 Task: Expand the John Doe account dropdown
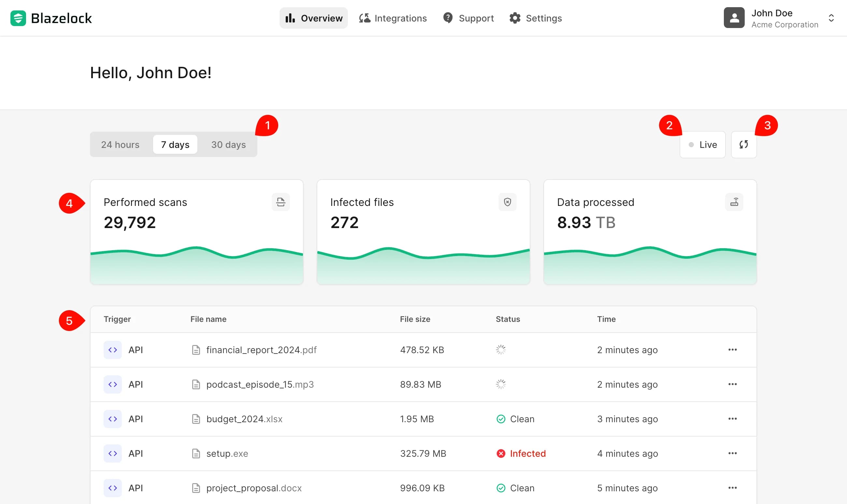point(831,18)
